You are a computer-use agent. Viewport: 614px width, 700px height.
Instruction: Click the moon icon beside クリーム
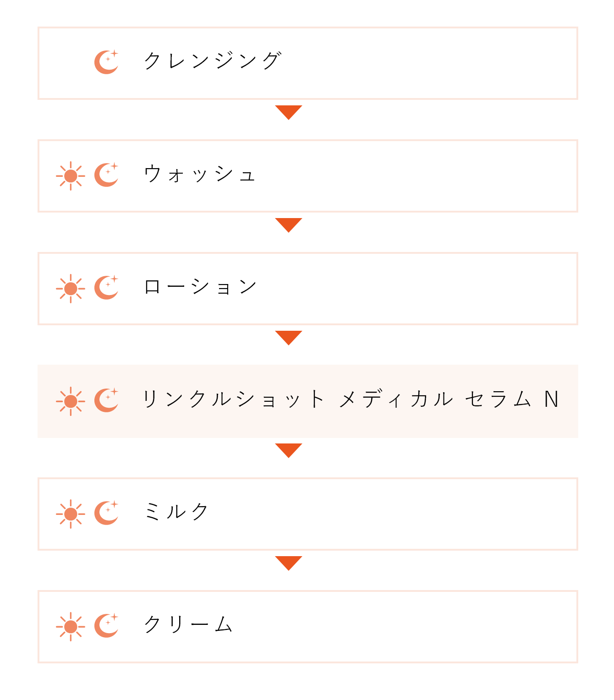click(106, 625)
